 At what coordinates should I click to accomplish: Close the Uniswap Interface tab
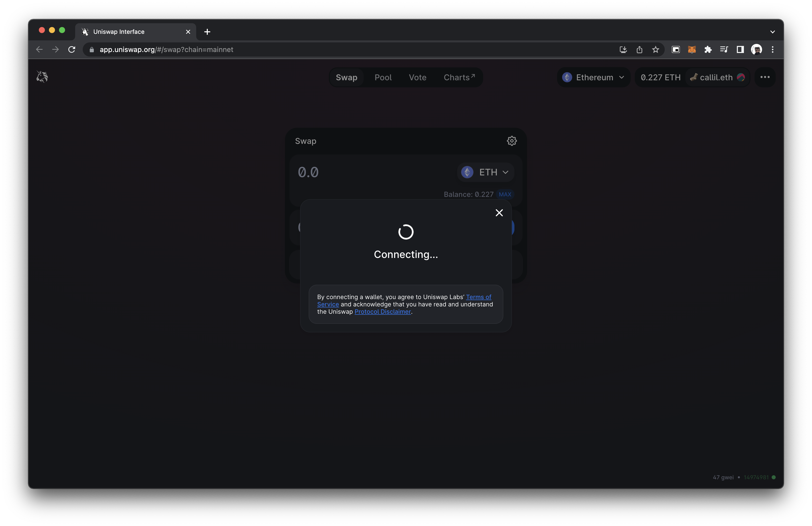pyautogui.click(x=188, y=32)
